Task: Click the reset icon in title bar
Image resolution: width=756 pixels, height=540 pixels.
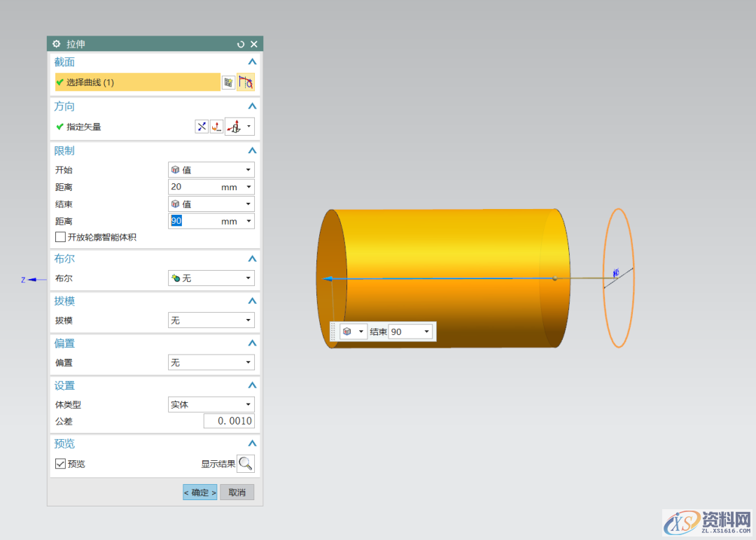Action: pos(241,44)
